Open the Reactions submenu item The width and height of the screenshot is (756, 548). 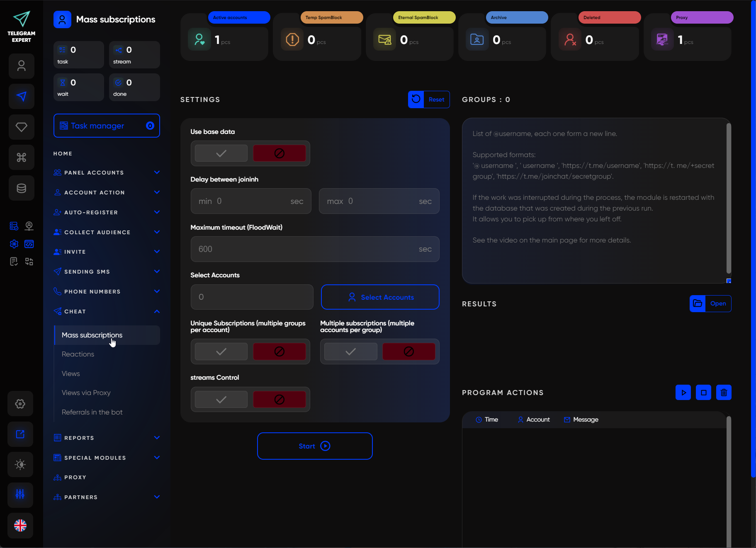tap(78, 354)
